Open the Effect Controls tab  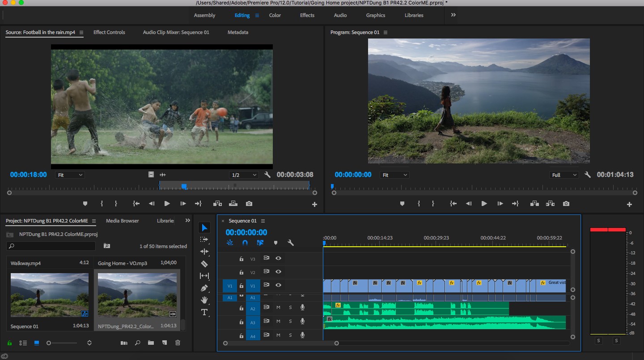[x=109, y=32]
